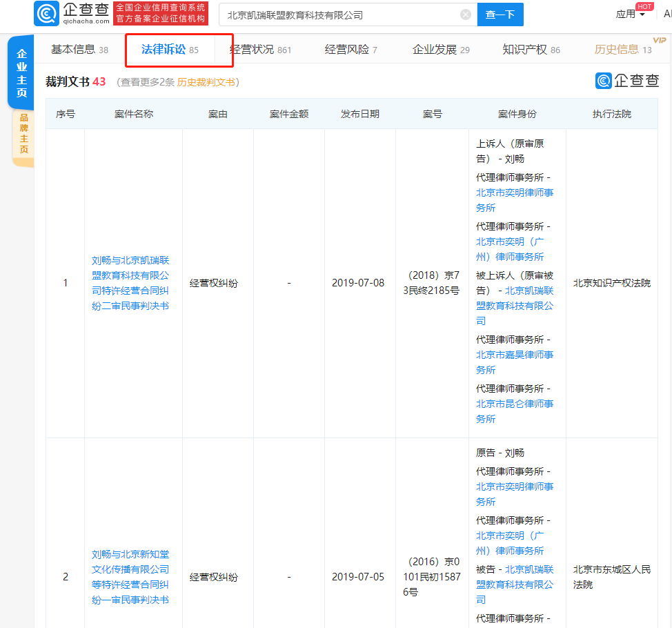Click the 案件金额 column header
Viewport: 672px width, 628px height.
289,114
